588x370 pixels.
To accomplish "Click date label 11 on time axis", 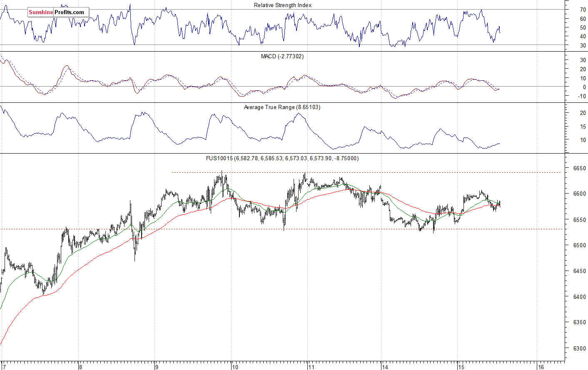I will pos(311,367).
